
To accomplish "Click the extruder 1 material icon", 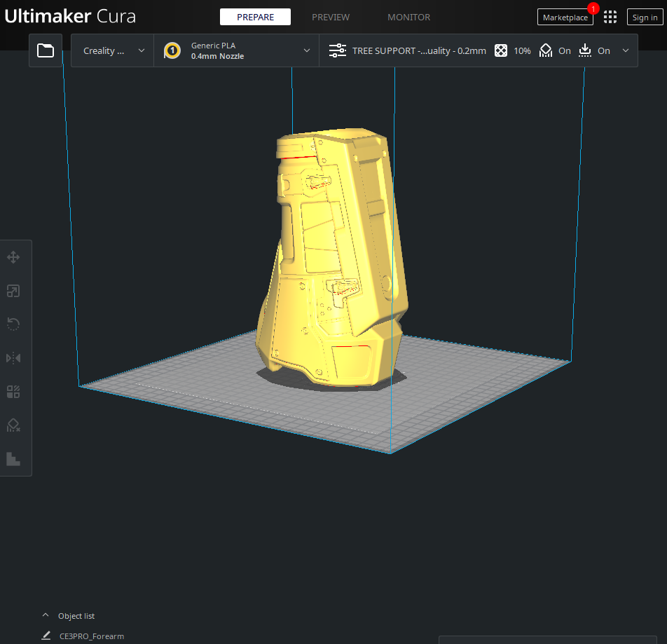I will click(172, 50).
